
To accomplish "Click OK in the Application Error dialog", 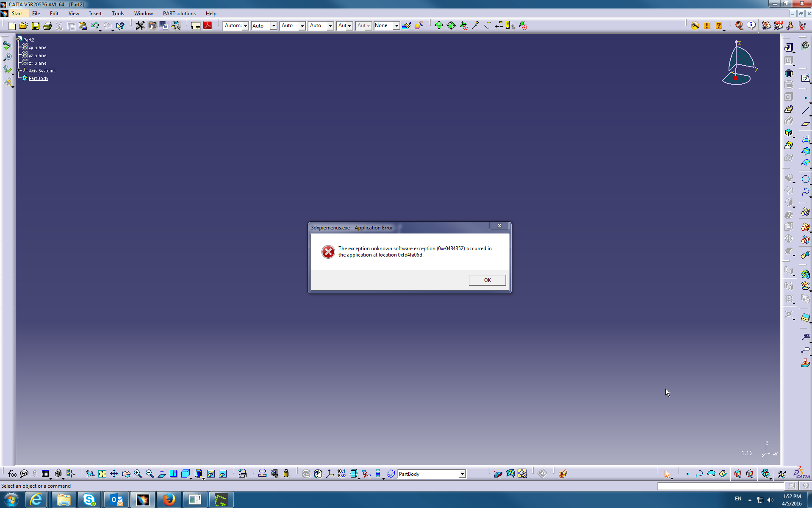I will click(x=487, y=280).
